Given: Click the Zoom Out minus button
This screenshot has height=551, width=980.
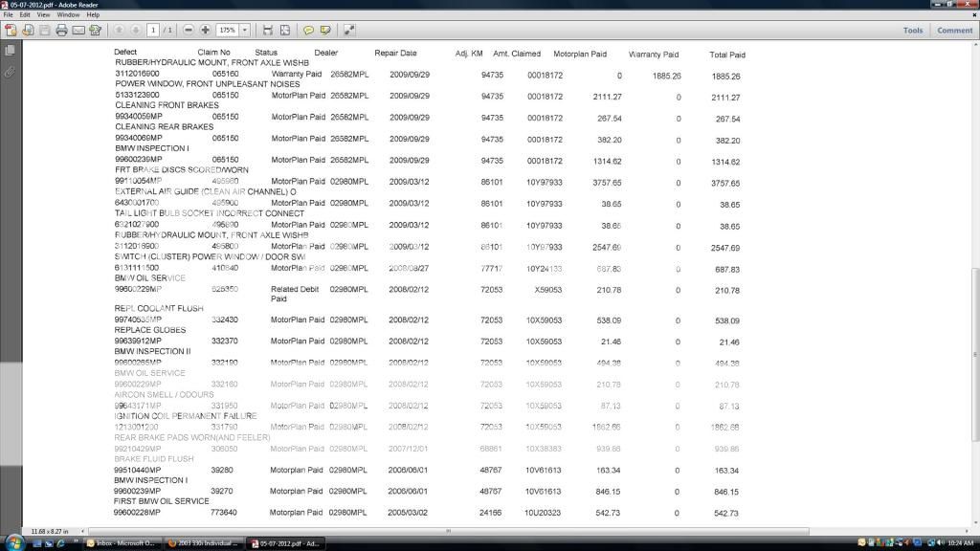Looking at the screenshot, I should point(189,31).
